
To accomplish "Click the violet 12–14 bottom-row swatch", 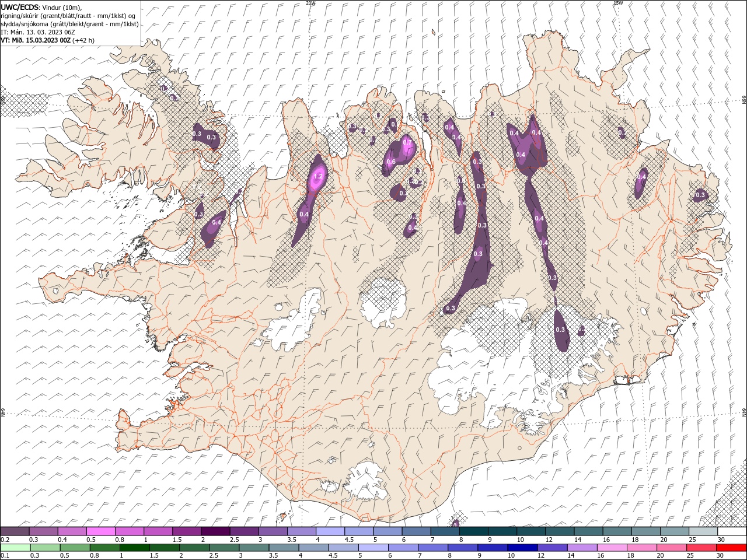I will [551, 548].
